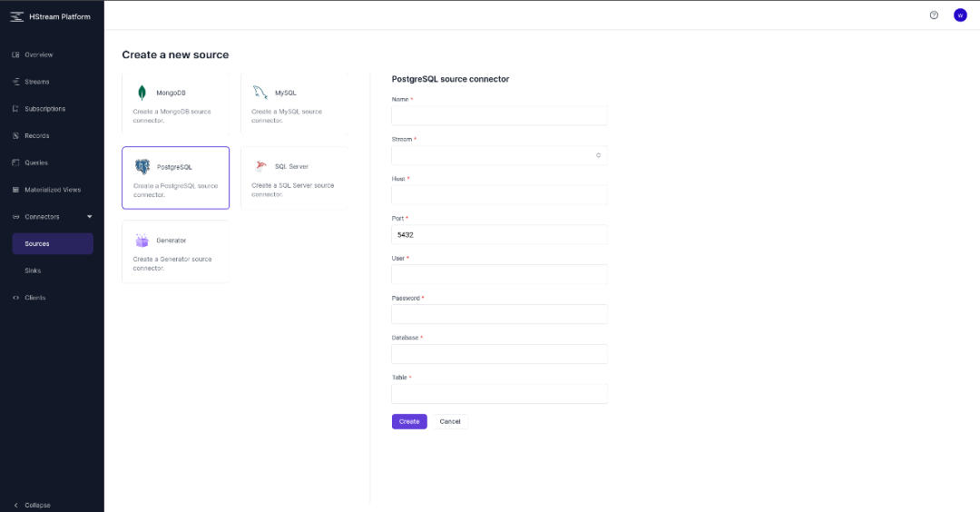Go to the Streams page
This screenshot has height=512, width=980.
[36, 82]
